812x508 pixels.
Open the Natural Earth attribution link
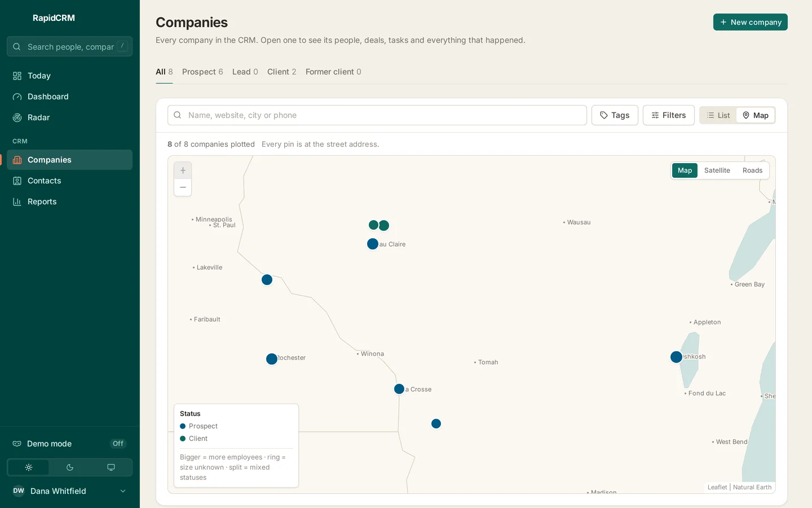pos(752,487)
